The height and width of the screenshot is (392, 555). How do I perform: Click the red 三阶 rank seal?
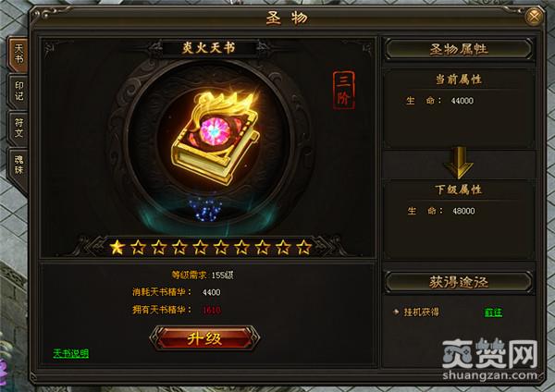pos(343,91)
